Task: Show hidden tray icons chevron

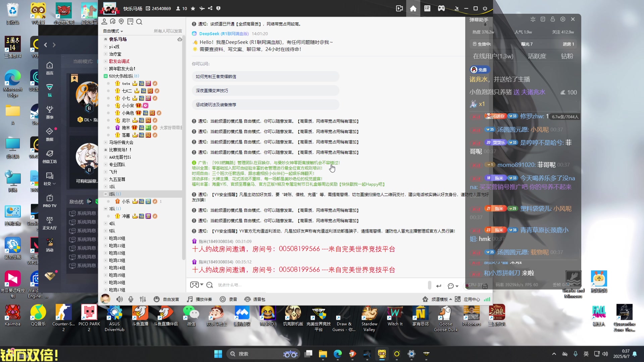Action: click(x=554, y=354)
